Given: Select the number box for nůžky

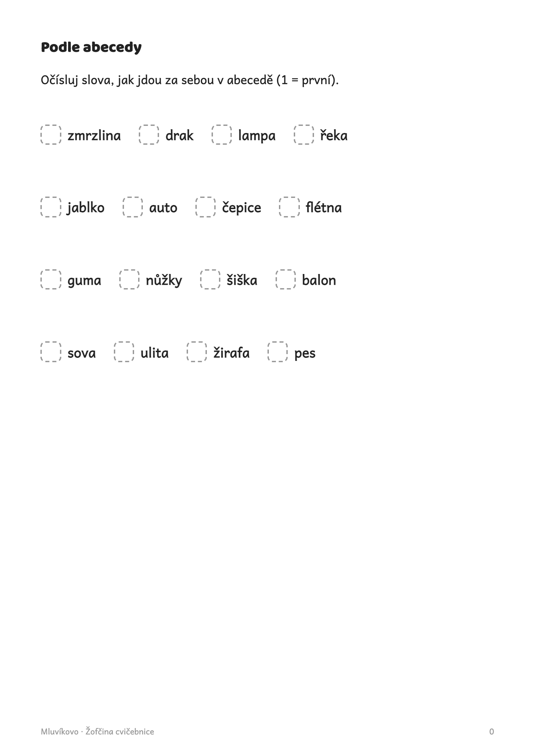Looking at the screenshot, I should [129, 279].
